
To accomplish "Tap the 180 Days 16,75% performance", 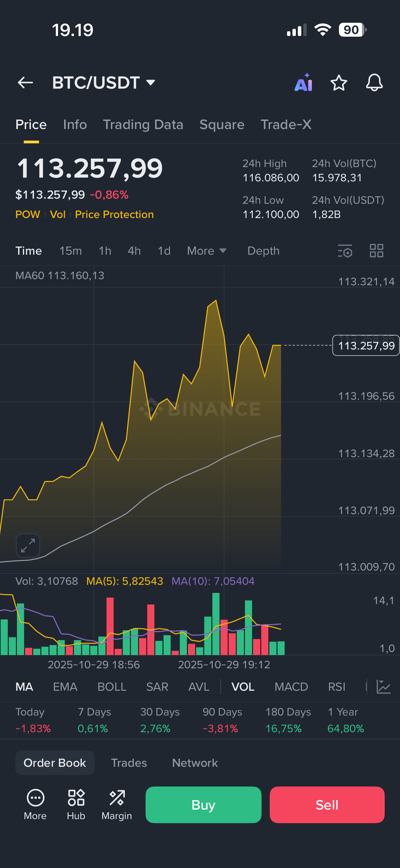I will 288,720.
